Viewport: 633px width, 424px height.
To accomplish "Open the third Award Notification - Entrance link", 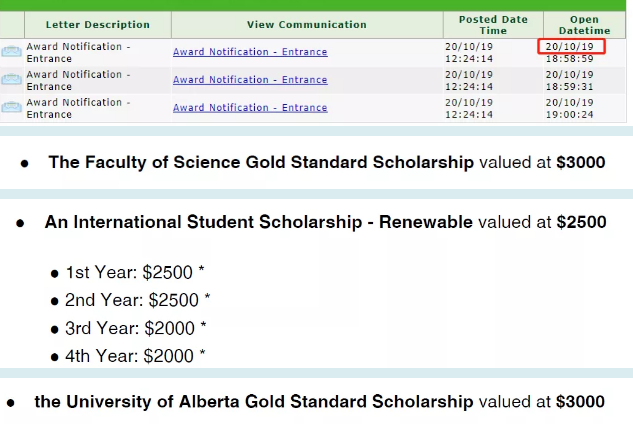I will (249, 108).
